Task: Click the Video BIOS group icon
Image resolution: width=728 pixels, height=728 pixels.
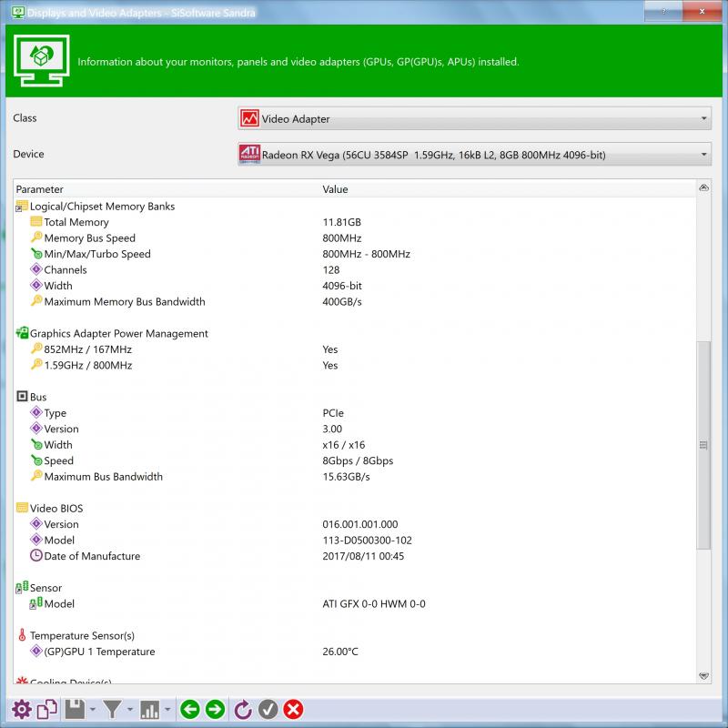Action: [22, 508]
